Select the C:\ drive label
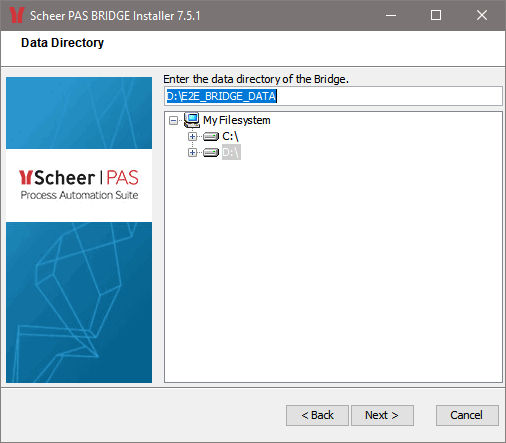The width and height of the screenshot is (506, 443). [230, 136]
